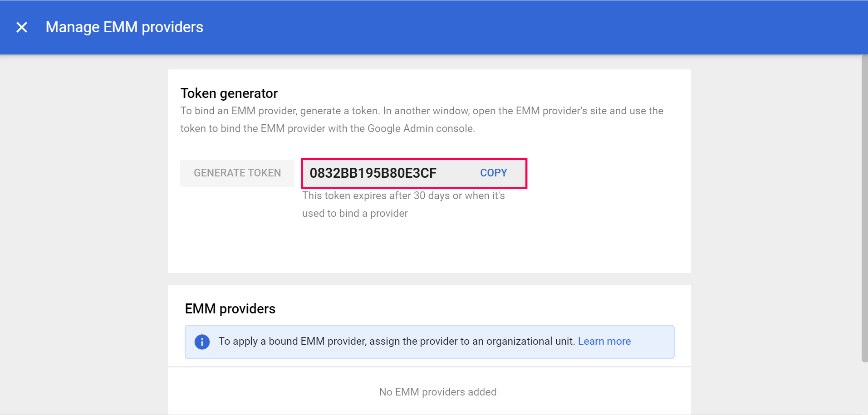Click the line "used to bind a provider"
Image resolution: width=868 pixels, height=415 pixels.
point(355,214)
